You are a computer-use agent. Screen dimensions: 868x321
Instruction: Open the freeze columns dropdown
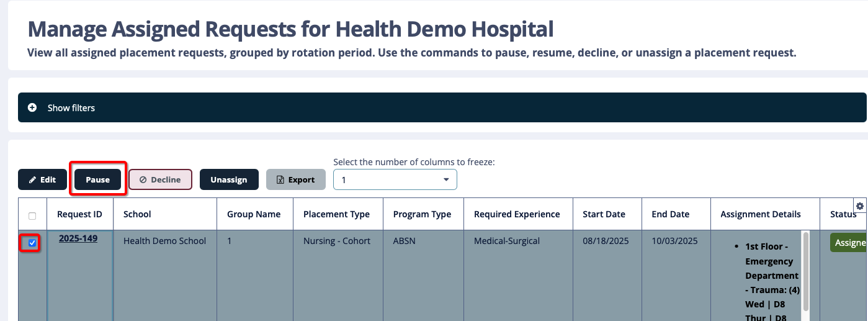pos(395,179)
